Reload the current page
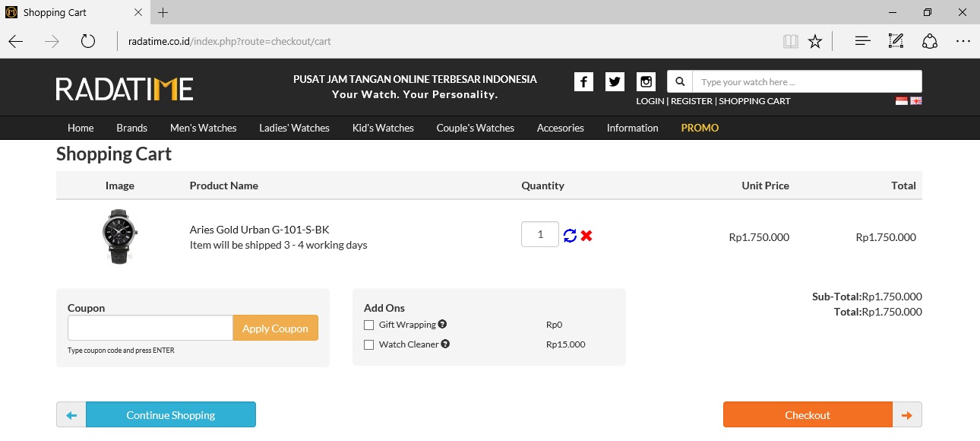This screenshot has height=441, width=980. point(88,41)
